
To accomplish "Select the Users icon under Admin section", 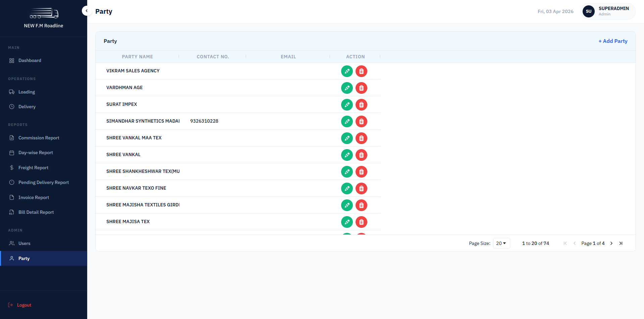I will coord(11,243).
